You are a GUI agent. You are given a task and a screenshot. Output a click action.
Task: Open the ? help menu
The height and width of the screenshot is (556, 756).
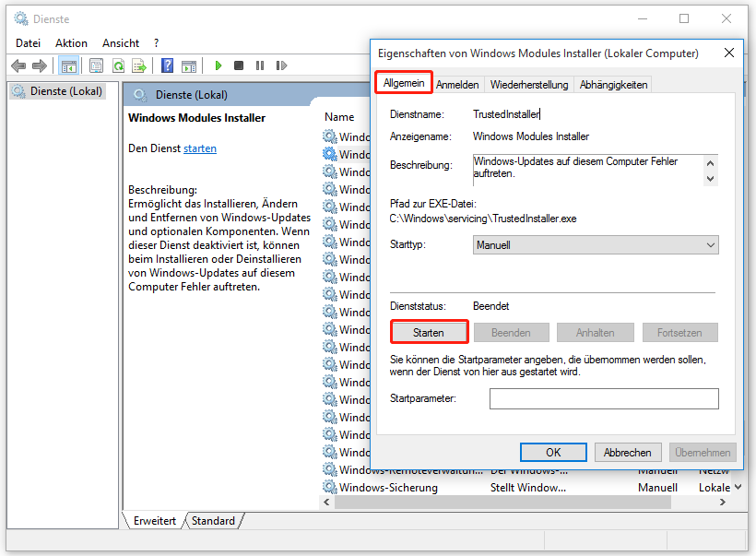coord(156,43)
